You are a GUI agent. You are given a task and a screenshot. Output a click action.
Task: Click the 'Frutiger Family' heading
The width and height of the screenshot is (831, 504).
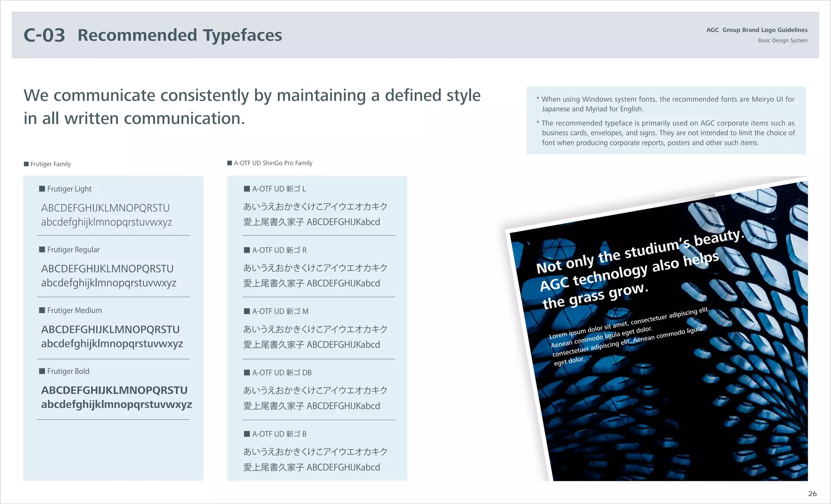(50, 164)
